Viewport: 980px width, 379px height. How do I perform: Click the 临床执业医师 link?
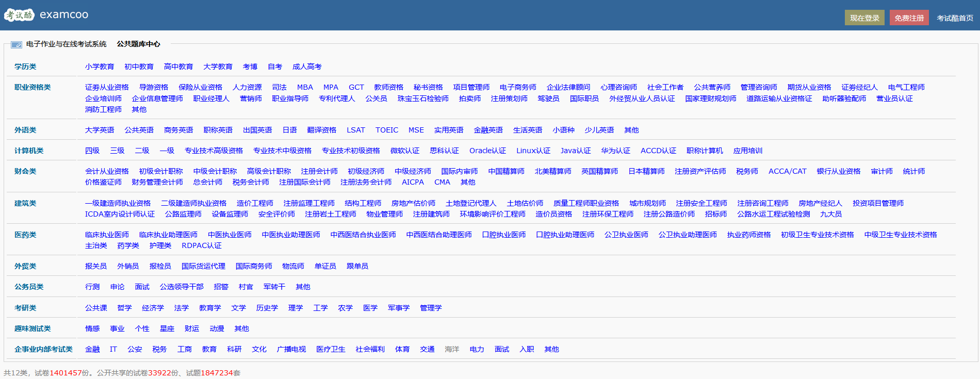pos(107,235)
